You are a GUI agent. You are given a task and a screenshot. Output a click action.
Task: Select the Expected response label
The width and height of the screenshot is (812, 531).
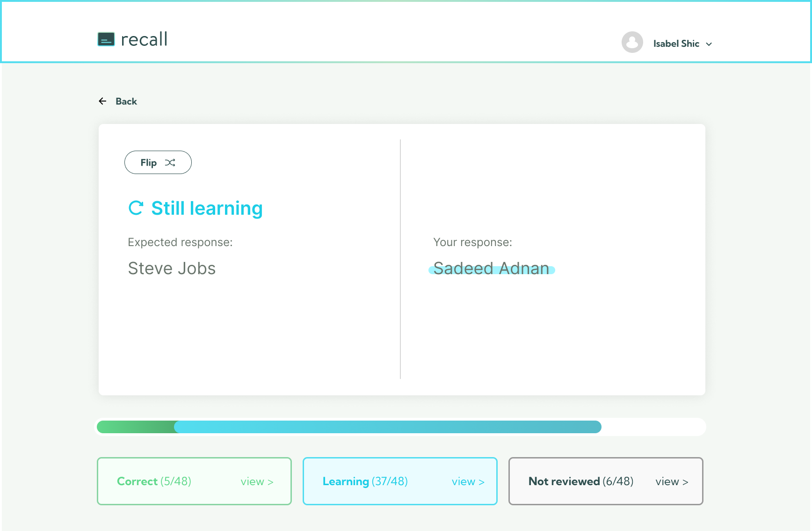180,242
